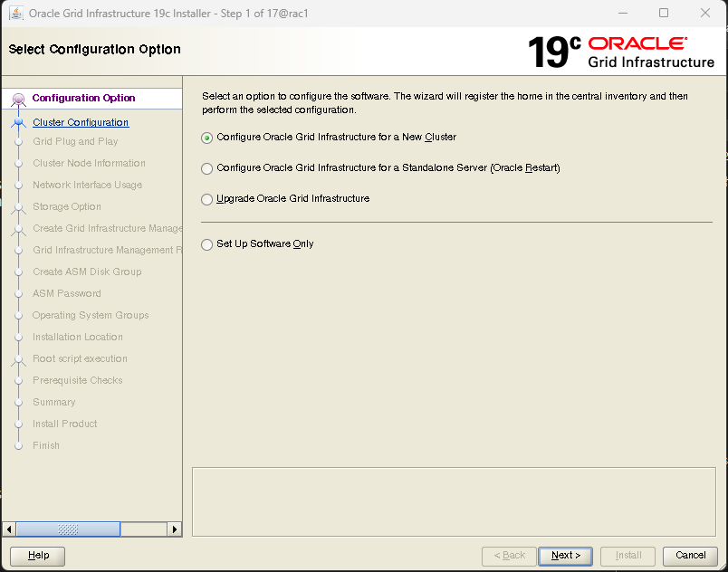Minimize the installer window
728x572 pixels.
click(x=623, y=13)
